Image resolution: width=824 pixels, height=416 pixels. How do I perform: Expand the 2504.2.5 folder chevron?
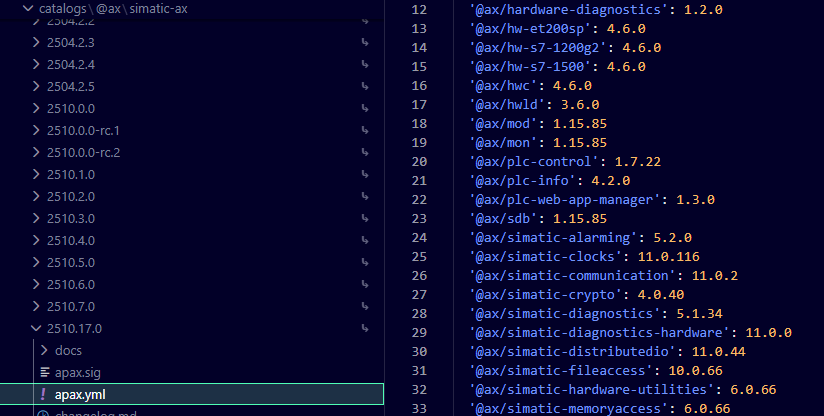coord(36,86)
